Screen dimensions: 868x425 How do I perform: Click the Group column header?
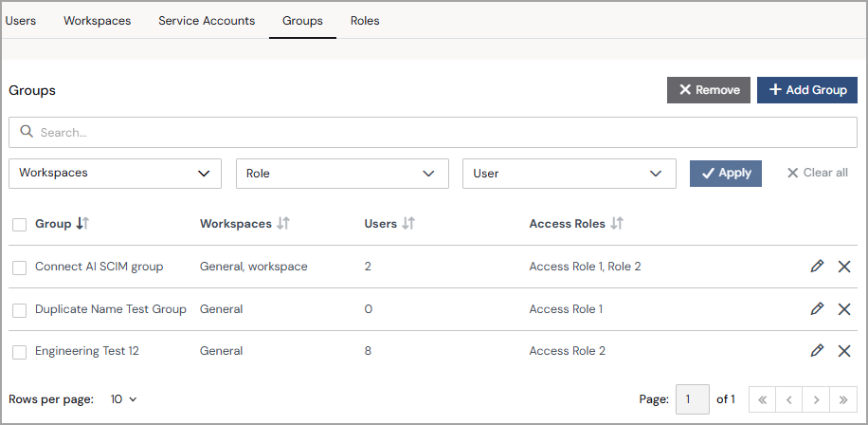[x=53, y=223]
